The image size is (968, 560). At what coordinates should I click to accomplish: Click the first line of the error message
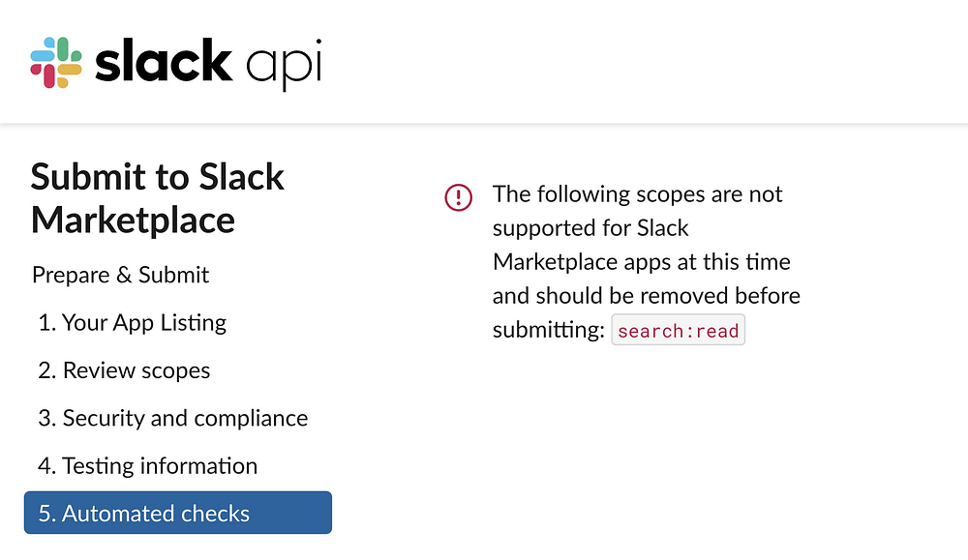(x=637, y=194)
